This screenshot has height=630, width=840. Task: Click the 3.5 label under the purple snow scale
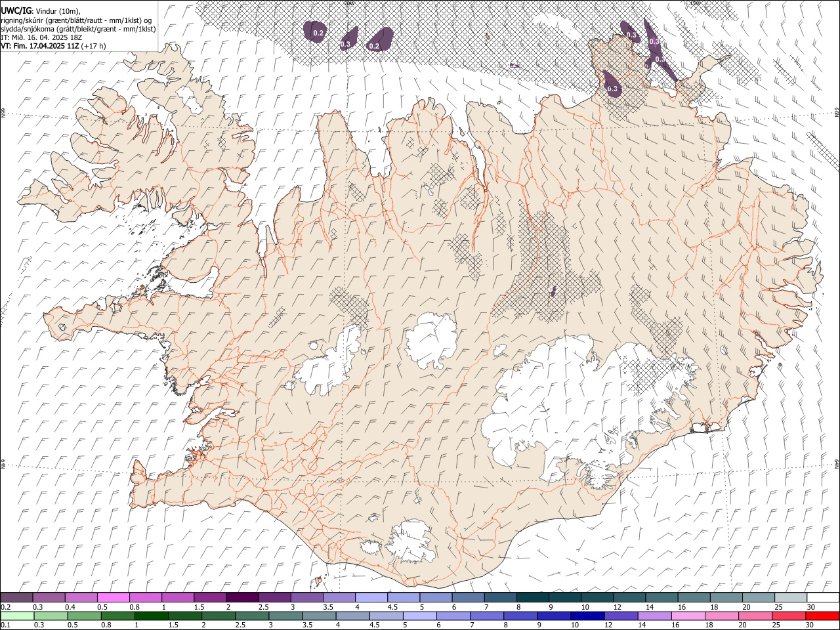[329, 607]
